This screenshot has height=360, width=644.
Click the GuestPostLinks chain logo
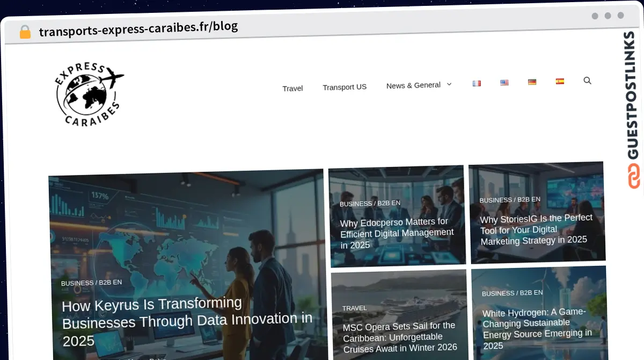[x=634, y=176]
